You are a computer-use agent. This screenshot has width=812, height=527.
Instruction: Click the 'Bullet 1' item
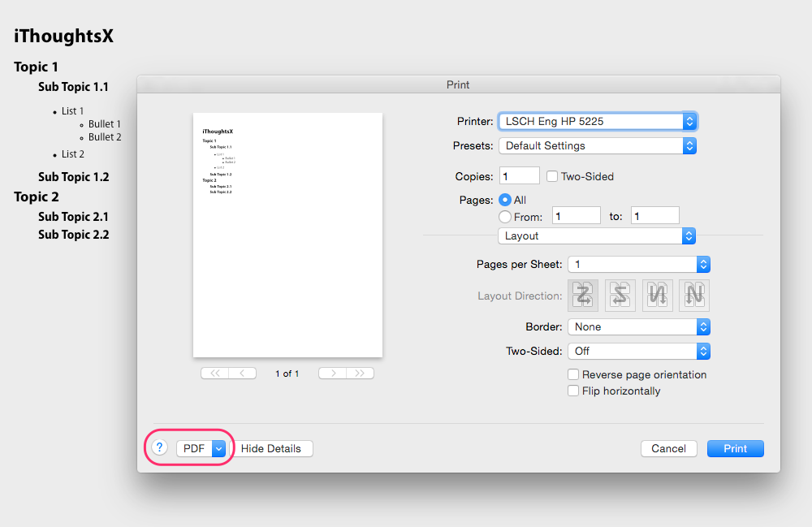[105, 124]
